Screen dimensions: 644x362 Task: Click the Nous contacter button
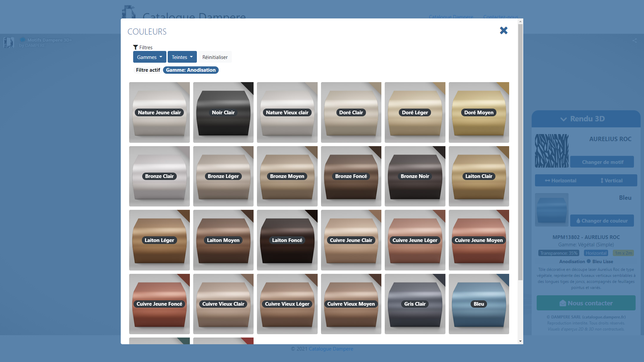586,303
